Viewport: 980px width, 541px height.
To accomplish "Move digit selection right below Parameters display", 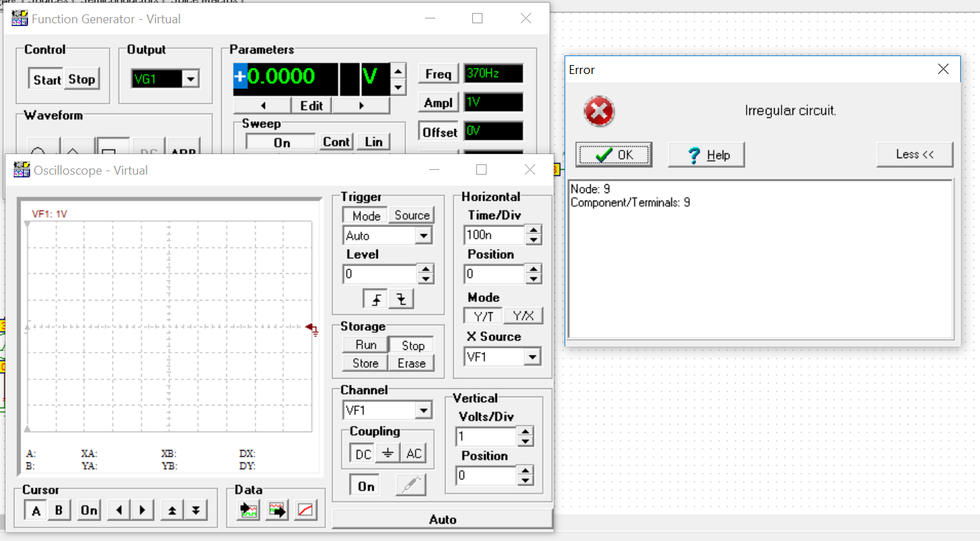I will coord(361,105).
